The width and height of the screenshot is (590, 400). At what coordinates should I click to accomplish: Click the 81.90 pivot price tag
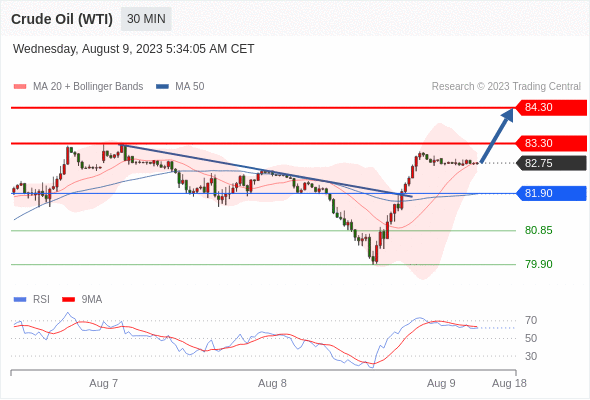point(550,193)
